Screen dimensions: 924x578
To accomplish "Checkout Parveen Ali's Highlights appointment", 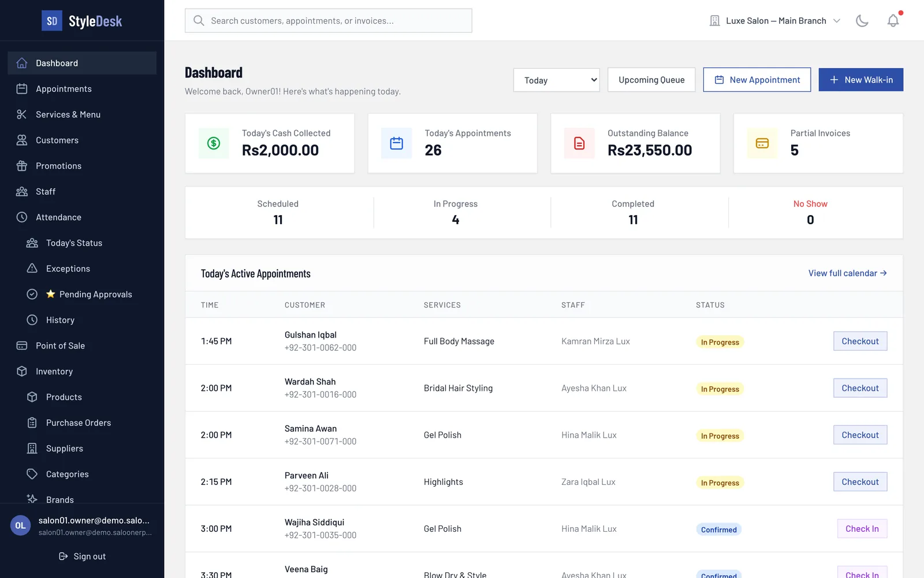I will (x=860, y=481).
